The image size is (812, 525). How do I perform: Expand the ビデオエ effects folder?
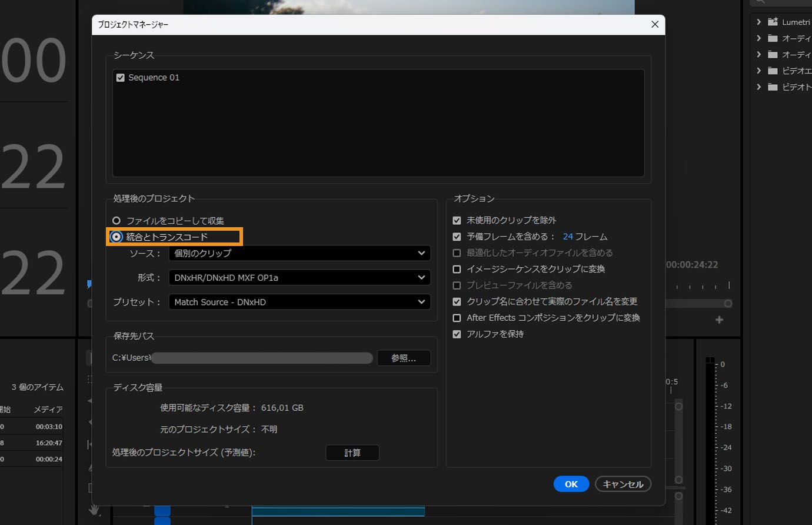coord(758,71)
